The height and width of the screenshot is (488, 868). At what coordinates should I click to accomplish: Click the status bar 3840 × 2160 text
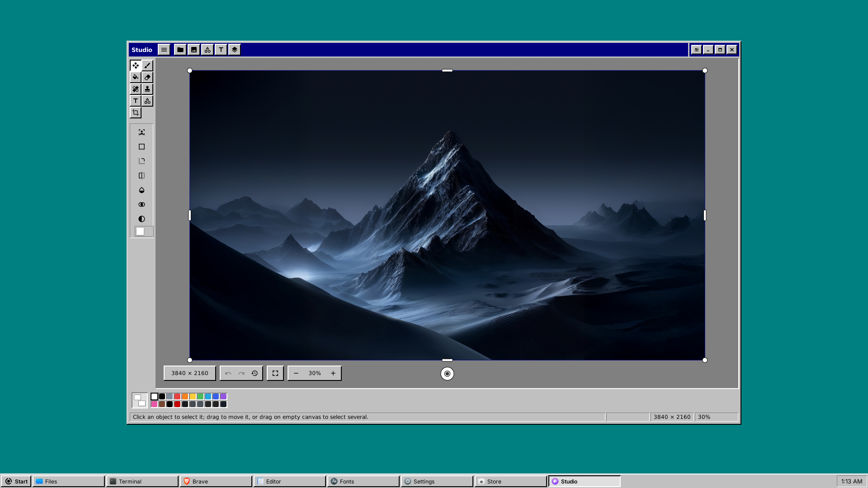pos(672,417)
